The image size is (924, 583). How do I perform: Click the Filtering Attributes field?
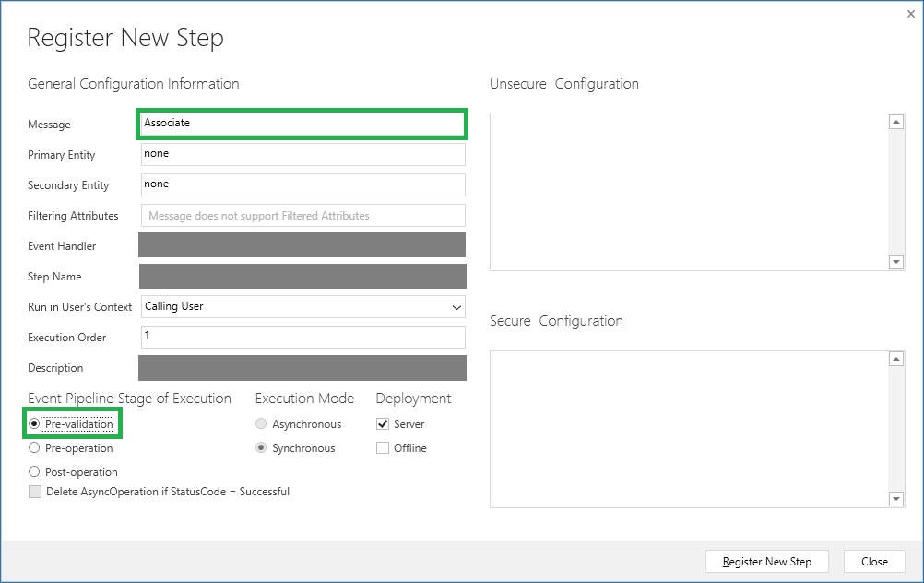[302, 215]
